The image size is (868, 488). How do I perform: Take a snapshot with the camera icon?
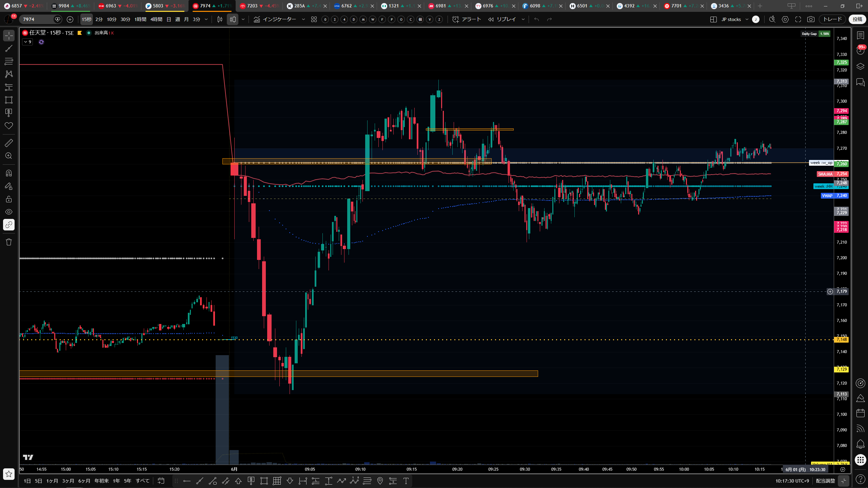click(811, 19)
